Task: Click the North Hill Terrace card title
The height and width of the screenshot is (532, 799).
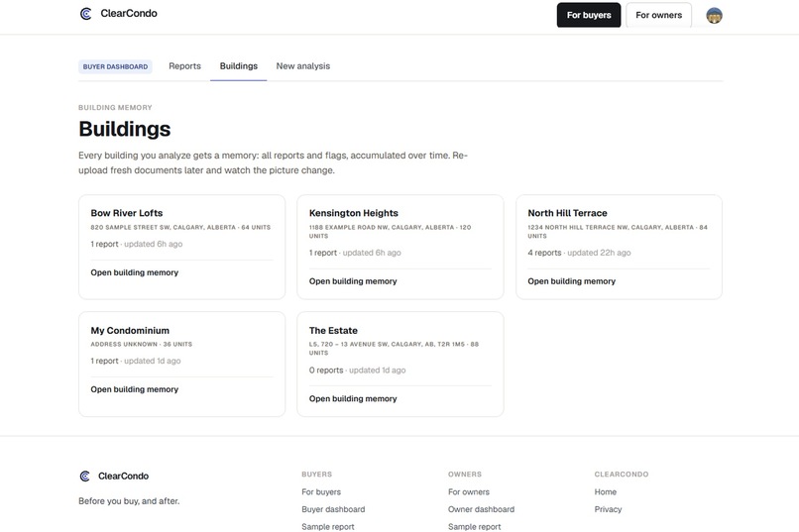Action: point(567,213)
